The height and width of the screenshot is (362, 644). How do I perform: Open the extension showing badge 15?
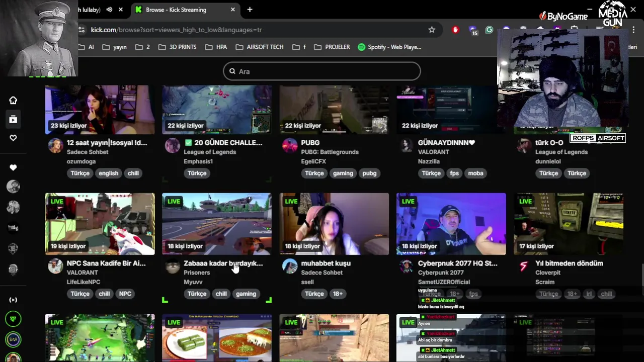472,30
